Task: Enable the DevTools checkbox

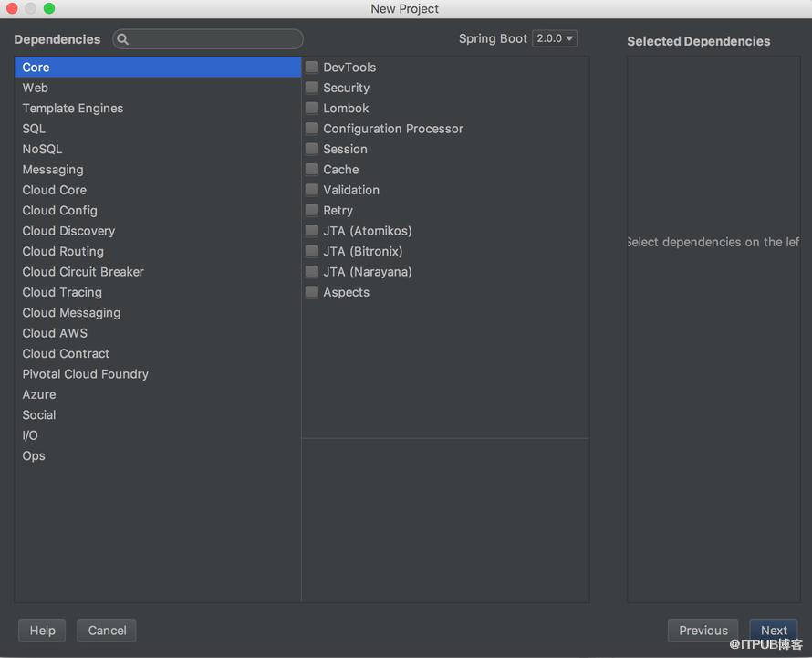Action: click(x=311, y=67)
